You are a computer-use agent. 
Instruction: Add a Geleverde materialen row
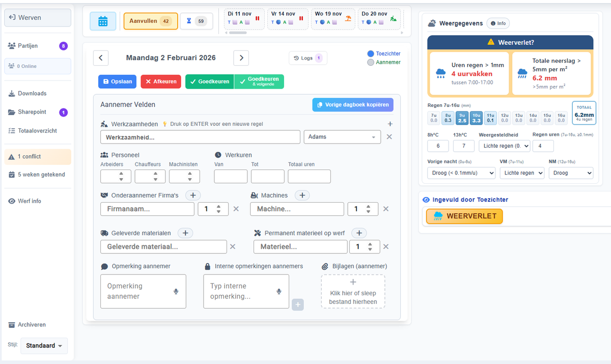tap(185, 233)
